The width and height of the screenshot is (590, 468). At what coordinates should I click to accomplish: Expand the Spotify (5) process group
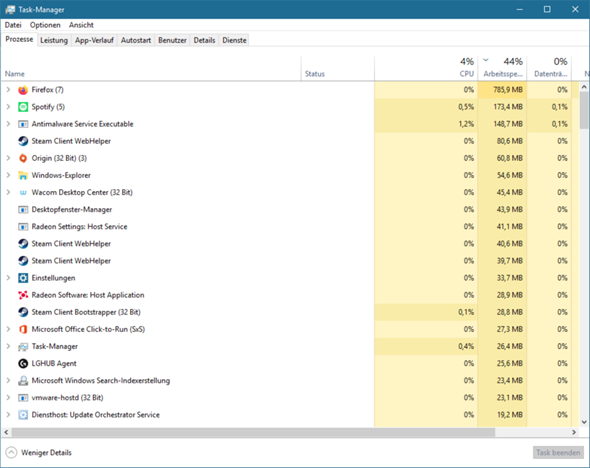click(x=8, y=107)
